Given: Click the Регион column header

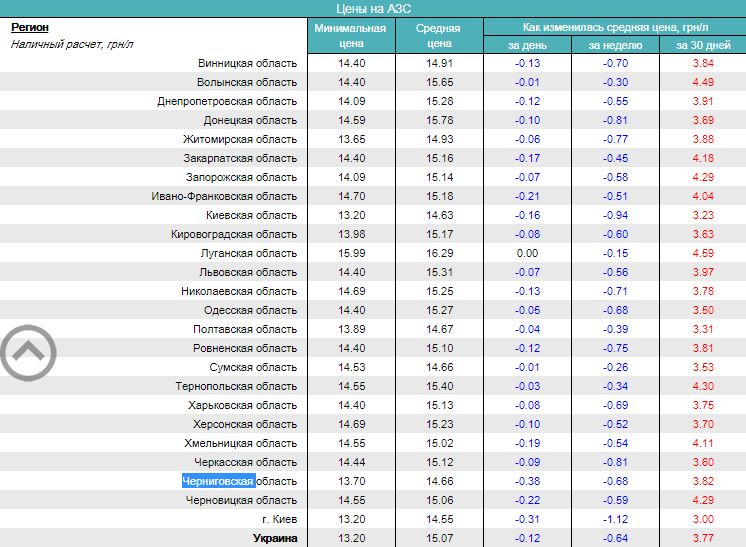Looking at the screenshot, I should [30, 28].
